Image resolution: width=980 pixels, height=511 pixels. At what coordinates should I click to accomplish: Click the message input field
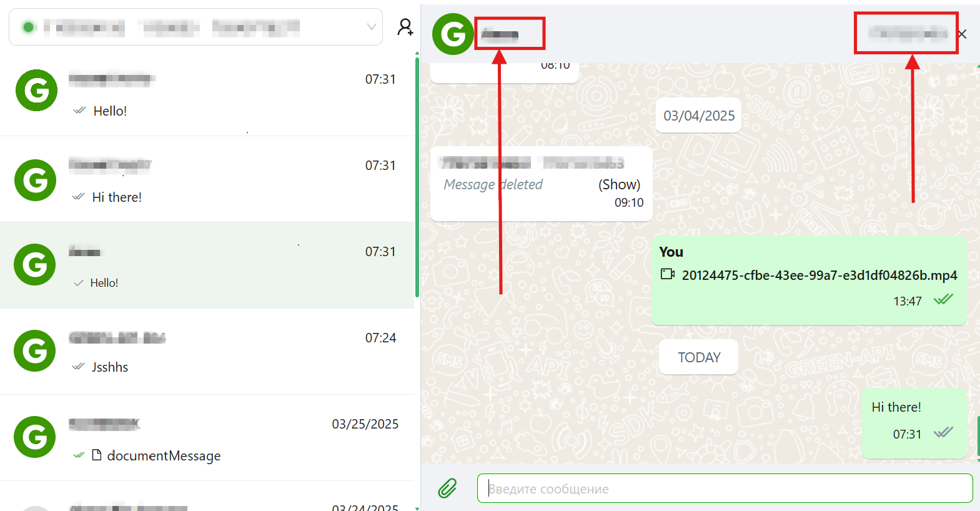725,488
